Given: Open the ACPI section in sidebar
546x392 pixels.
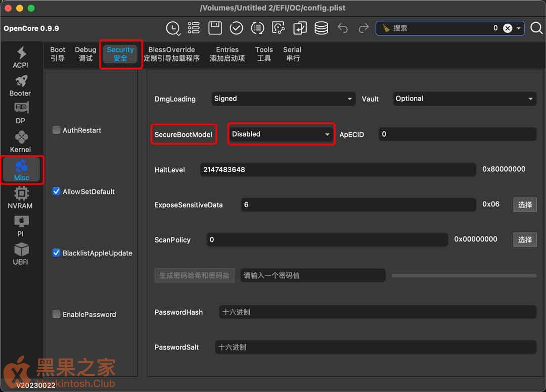Looking at the screenshot, I should (21, 58).
